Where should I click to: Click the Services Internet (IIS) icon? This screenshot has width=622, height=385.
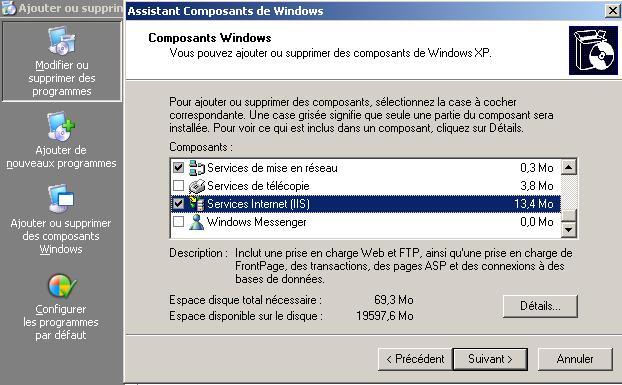197,204
